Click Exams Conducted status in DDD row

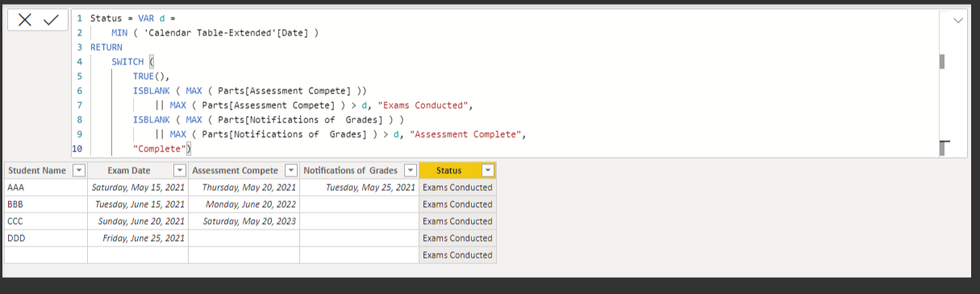[x=457, y=238]
